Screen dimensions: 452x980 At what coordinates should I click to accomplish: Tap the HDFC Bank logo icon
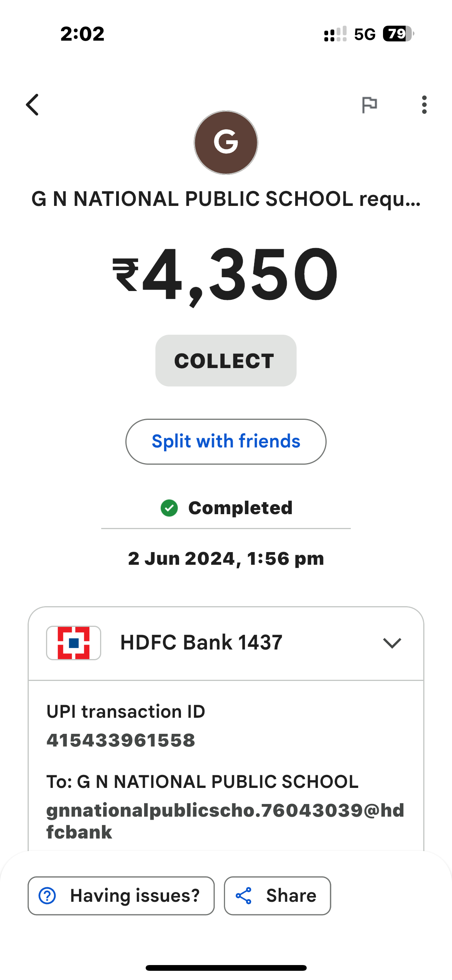(x=74, y=643)
